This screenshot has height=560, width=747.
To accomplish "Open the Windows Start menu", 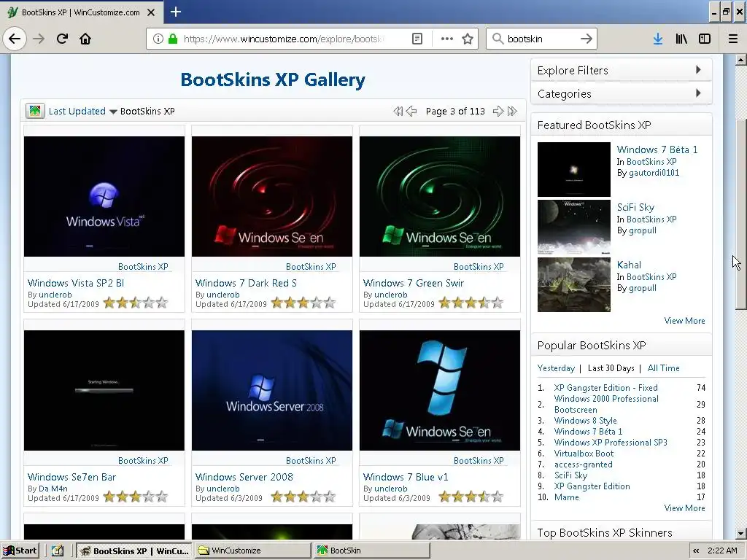I will click(x=20, y=551).
